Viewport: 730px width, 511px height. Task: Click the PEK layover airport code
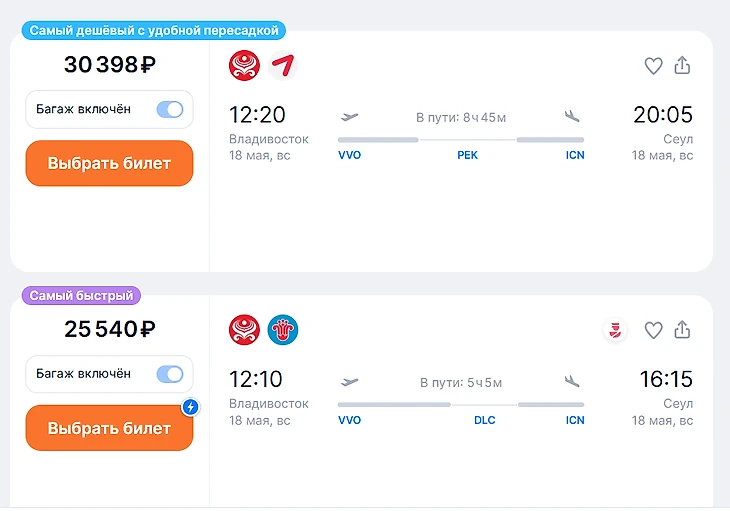(468, 155)
